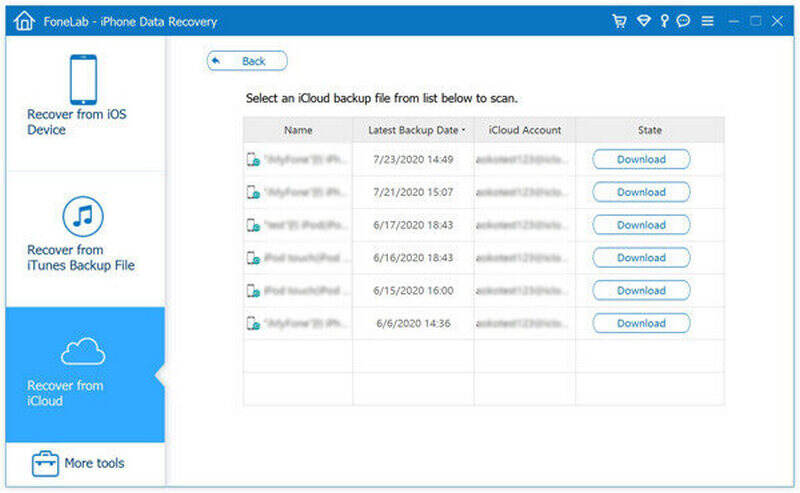Viewport: 800px width, 493px height.
Task: Open the hamburger menu in title bar
Action: click(x=708, y=21)
